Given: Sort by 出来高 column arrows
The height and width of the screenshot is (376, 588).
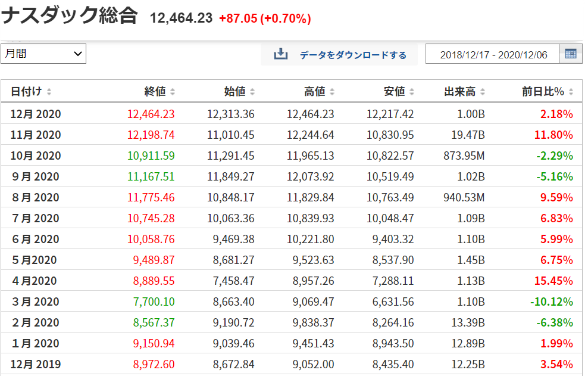Looking at the screenshot, I should (x=483, y=92).
